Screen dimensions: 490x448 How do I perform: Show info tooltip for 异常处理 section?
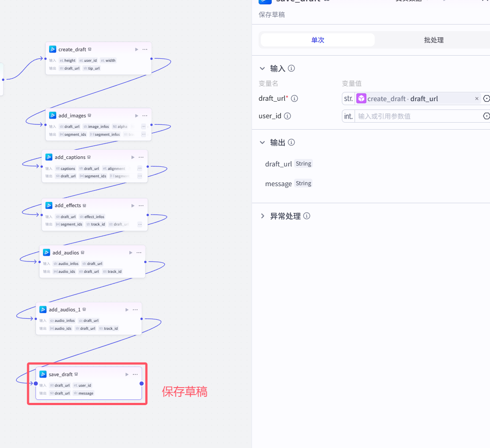pos(307,216)
